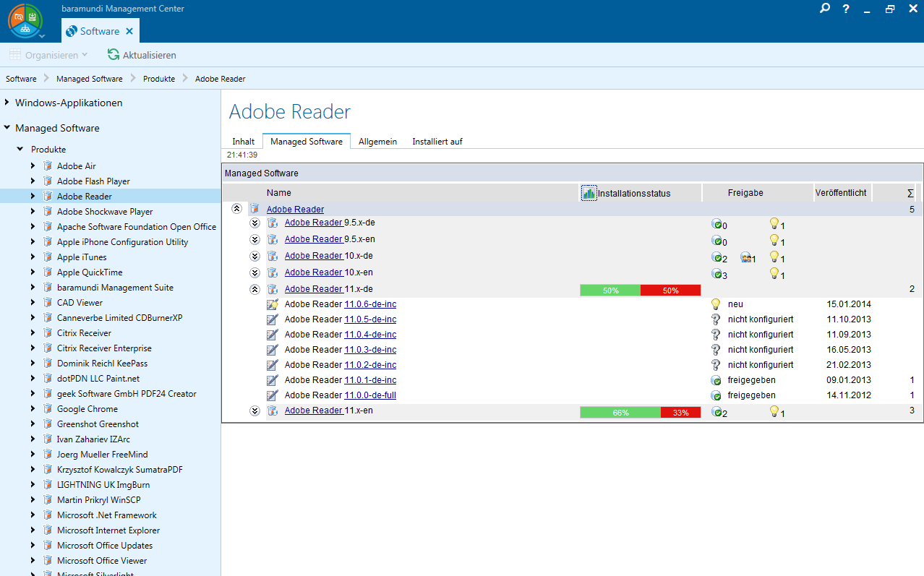Click the 66% green progress bar for 11.x-en
924x576 pixels.
pyautogui.click(x=620, y=413)
